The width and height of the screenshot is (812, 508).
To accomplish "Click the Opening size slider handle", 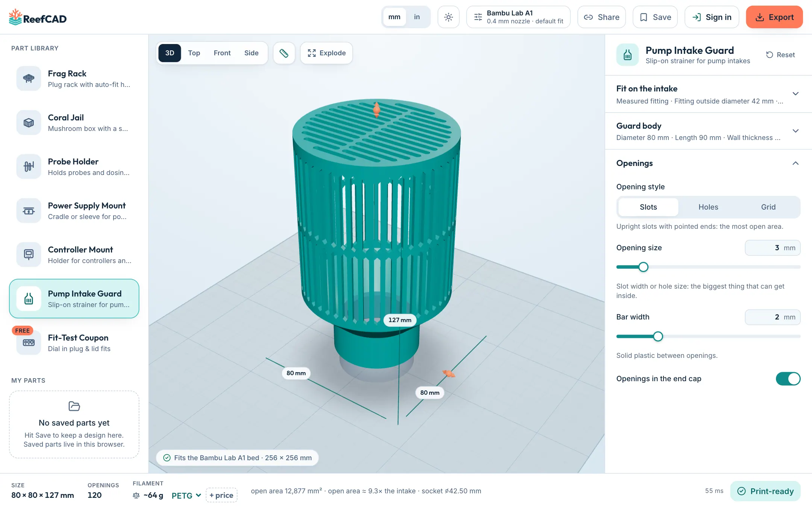I will coord(643,267).
